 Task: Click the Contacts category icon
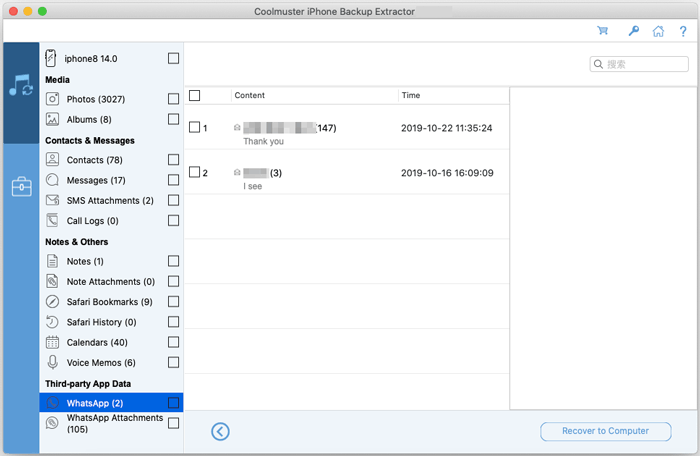[x=52, y=159]
